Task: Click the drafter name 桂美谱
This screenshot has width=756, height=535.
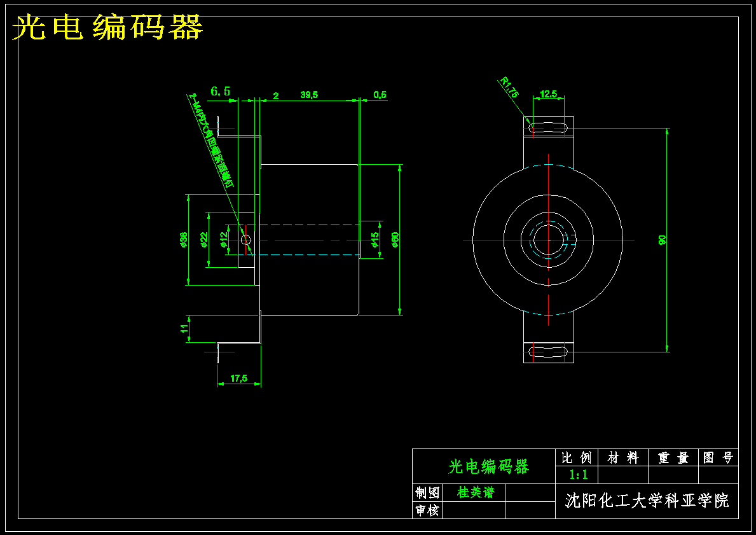Action: point(476,492)
